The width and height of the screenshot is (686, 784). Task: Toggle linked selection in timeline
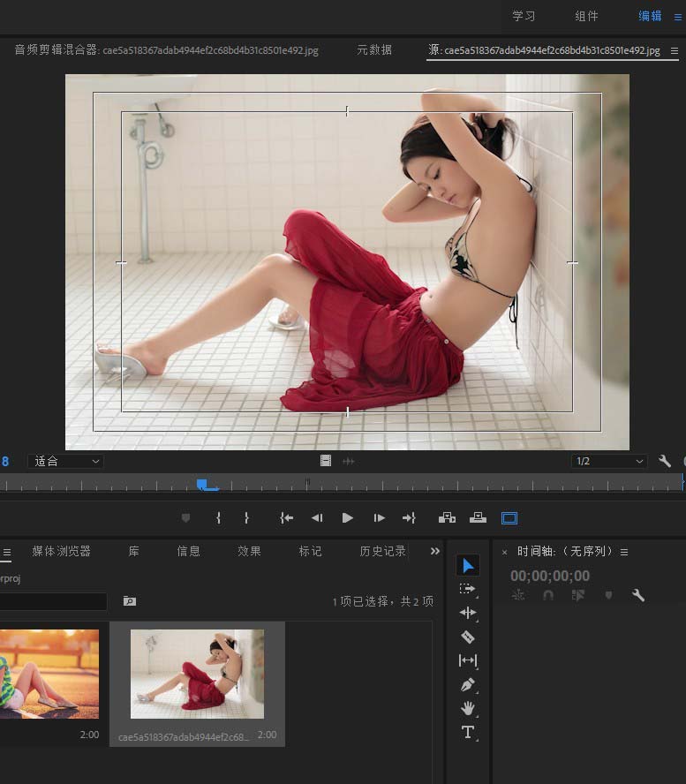pos(578,595)
